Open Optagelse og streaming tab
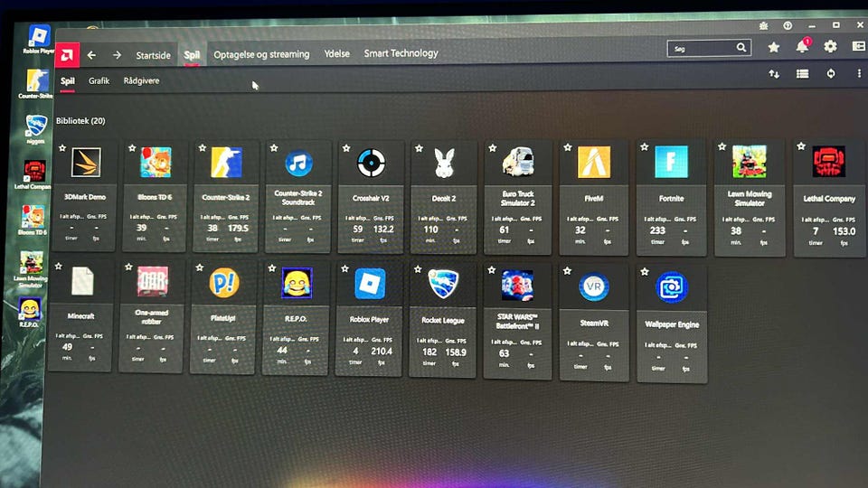 (261, 54)
